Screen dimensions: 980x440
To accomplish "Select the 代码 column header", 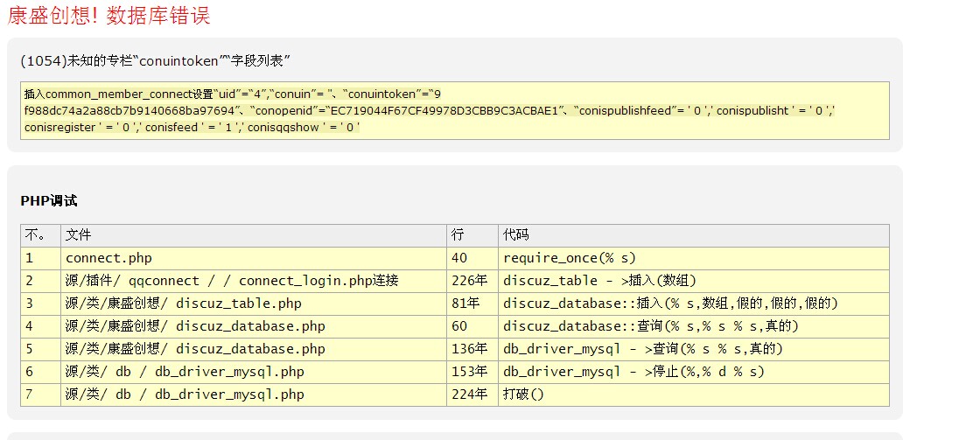I will tap(515, 235).
